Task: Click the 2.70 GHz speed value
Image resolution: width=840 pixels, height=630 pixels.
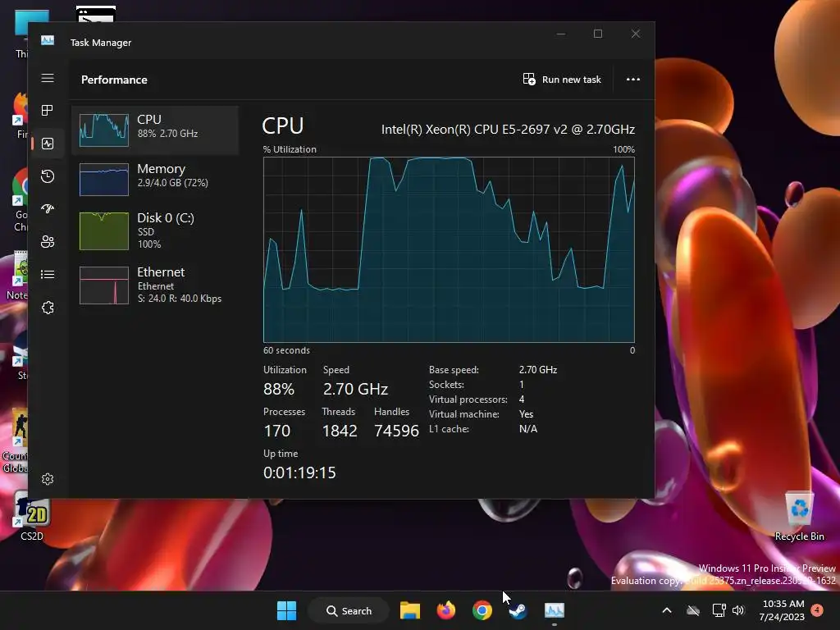Action: (355, 389)
